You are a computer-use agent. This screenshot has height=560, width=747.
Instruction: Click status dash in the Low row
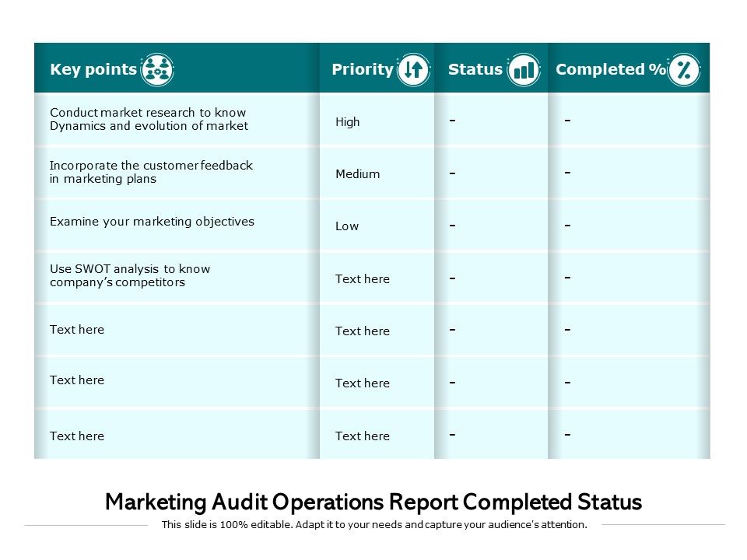tap(453, 226)
